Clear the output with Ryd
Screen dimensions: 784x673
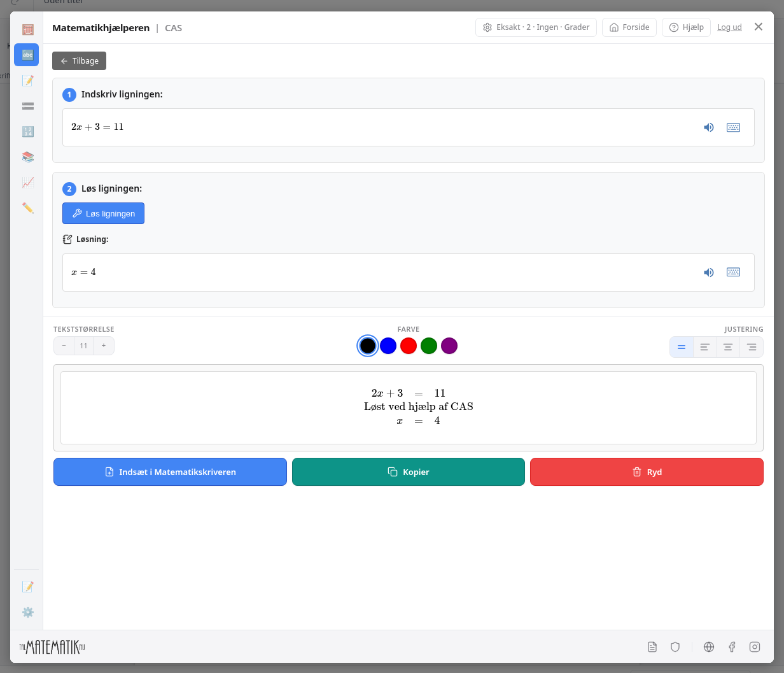click(x=647, y=472)
